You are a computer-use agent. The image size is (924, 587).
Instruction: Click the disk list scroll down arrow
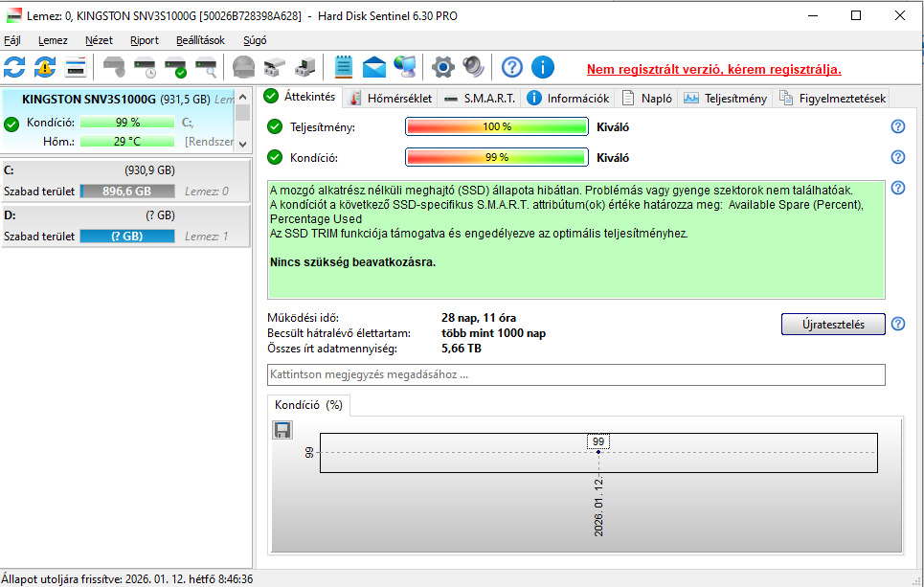point(243,144)
